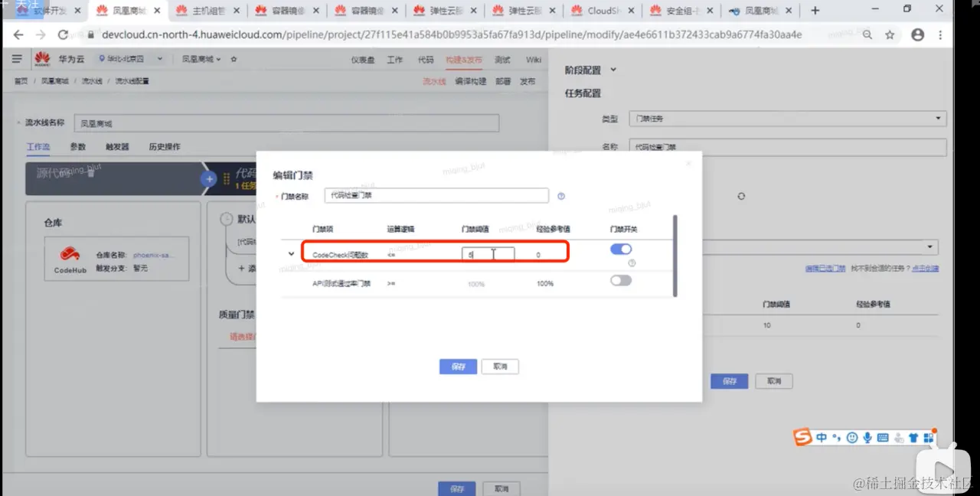Click 保存 at page bottom
Viewport: 980px width, 496px height.
point(457,488)
